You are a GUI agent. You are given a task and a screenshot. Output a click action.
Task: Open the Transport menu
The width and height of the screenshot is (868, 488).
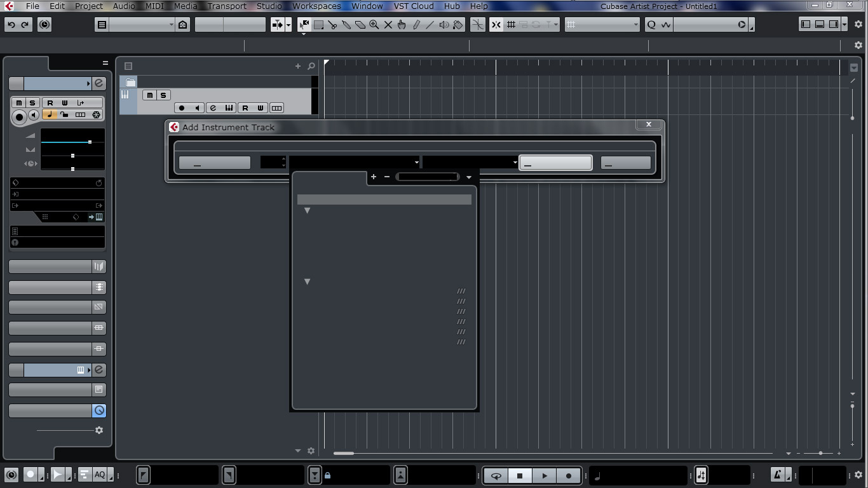(227, 6)
